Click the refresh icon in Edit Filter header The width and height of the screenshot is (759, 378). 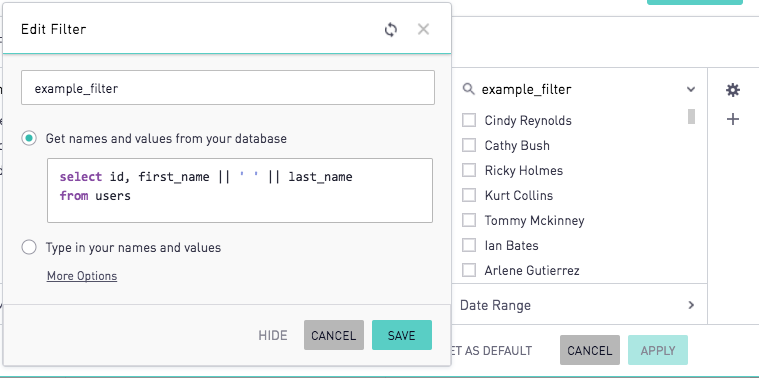tap(391, 30)
